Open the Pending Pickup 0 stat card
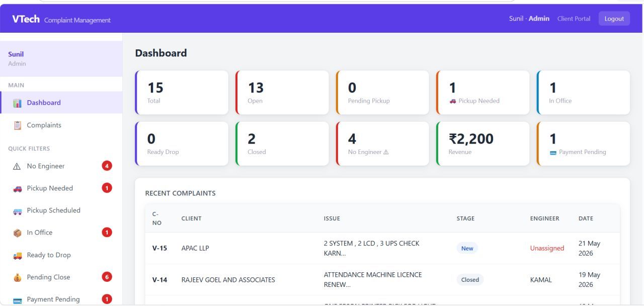The image size is (644, 306). pos(382,93)
